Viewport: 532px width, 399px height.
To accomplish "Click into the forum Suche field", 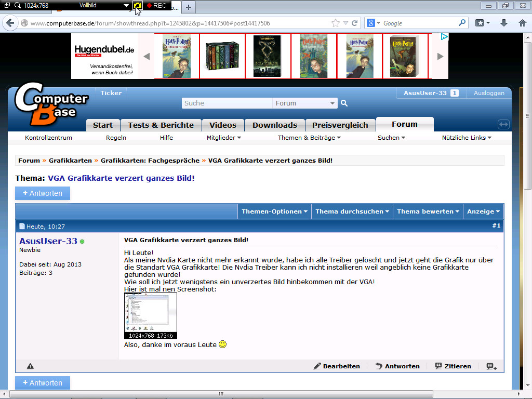I will pos(227,103).
